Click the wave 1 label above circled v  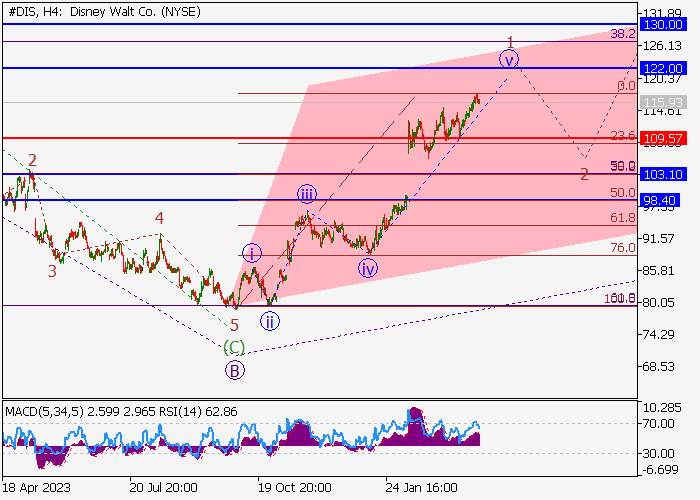(510, 42)
